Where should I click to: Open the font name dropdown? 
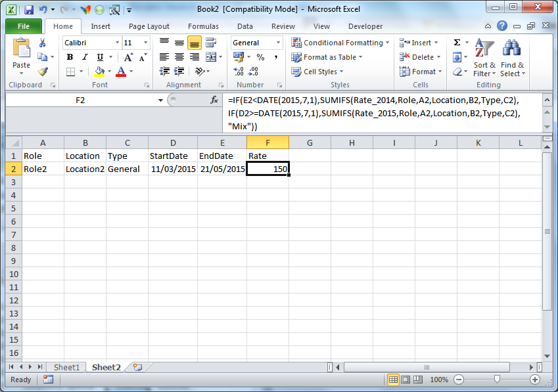117,43
